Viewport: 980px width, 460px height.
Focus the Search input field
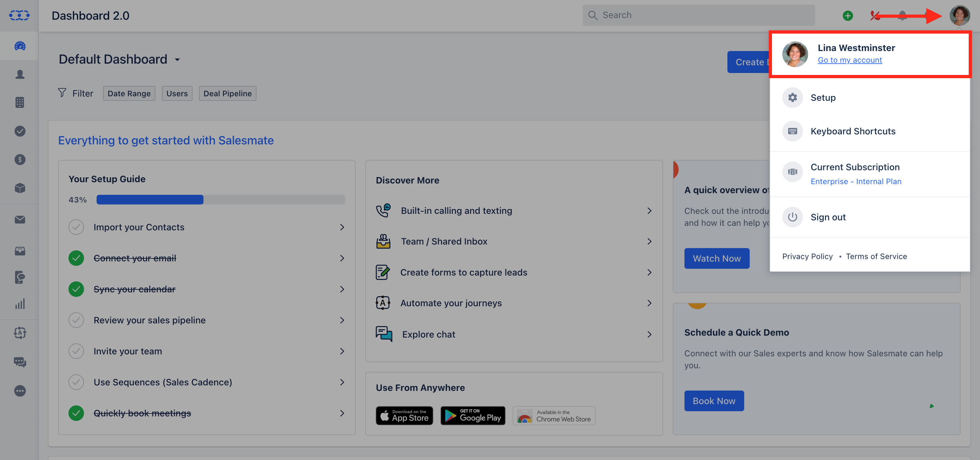698,15
